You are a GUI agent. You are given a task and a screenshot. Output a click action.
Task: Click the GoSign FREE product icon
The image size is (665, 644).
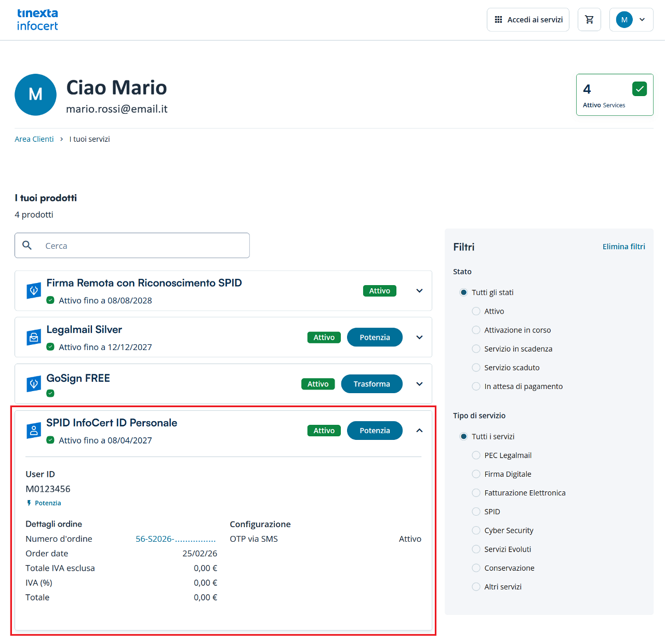34,384
